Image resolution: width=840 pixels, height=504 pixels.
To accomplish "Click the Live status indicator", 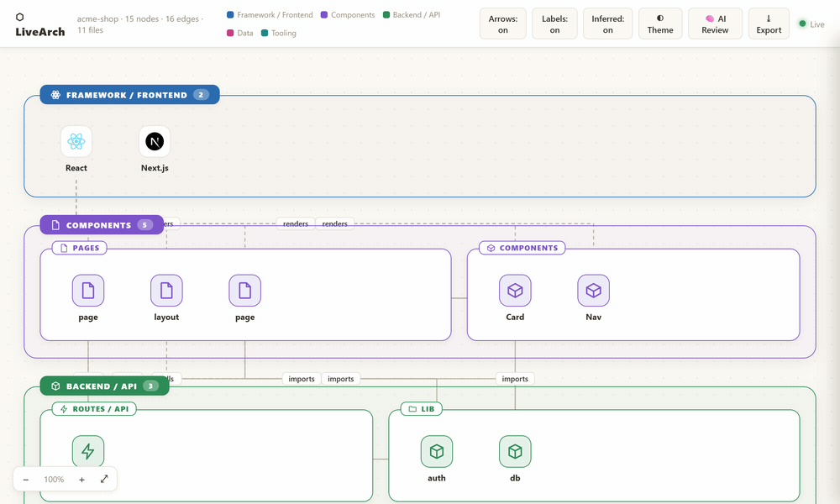I will tap(811, 24).
